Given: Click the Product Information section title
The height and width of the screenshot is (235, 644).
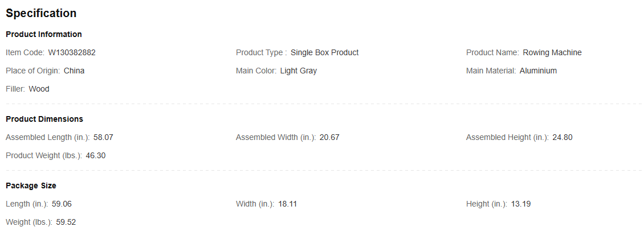Looking at the screenshot, I should click(44, 34).
